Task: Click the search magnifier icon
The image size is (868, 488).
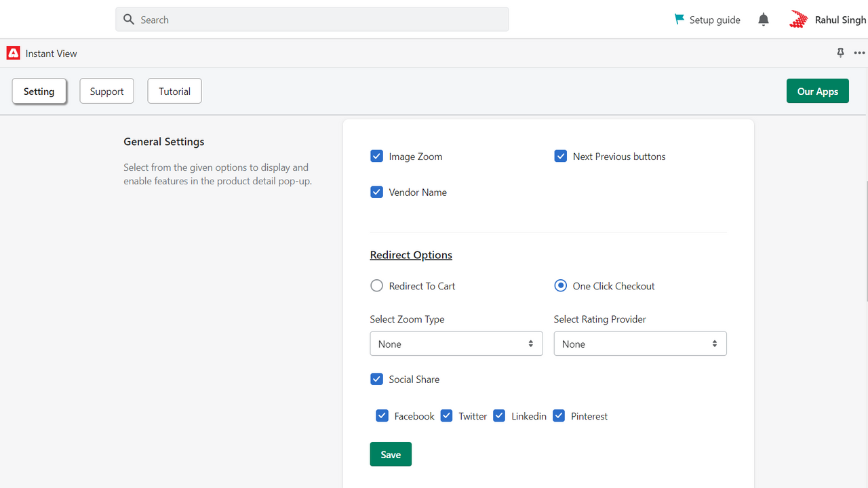Action: (129, 19)
